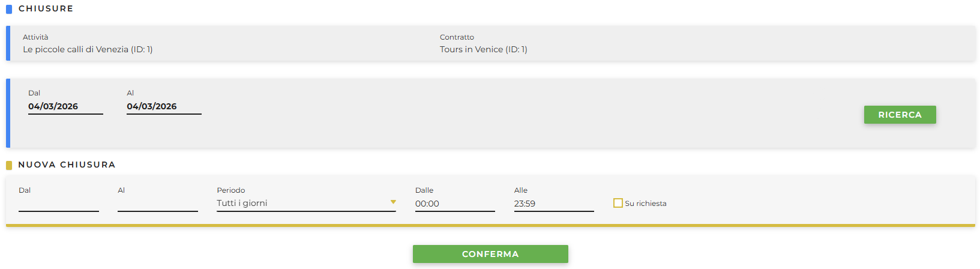The image size is (980, 269).
Task: Expand the Periodo dropdown arrow
Action: (393, 202)
